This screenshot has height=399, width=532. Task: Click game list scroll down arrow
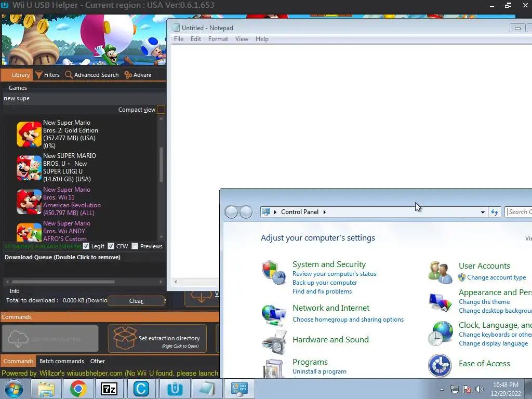pos(161,237)
